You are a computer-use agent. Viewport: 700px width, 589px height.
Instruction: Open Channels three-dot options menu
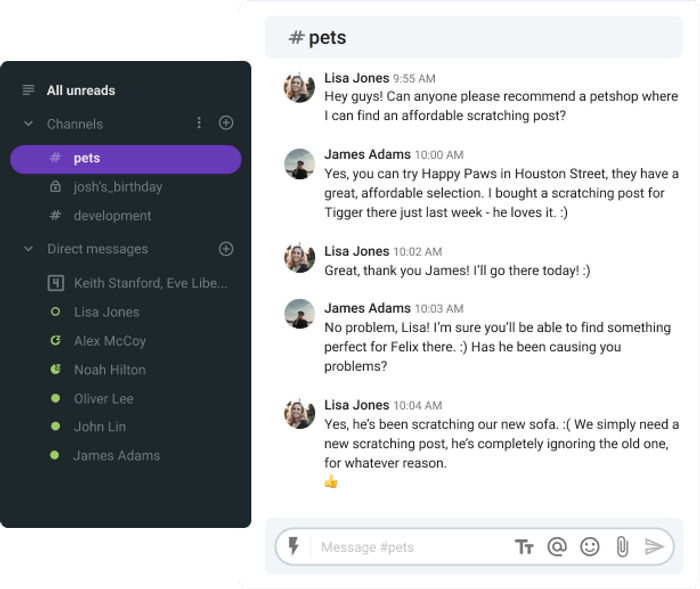point(199,123)
